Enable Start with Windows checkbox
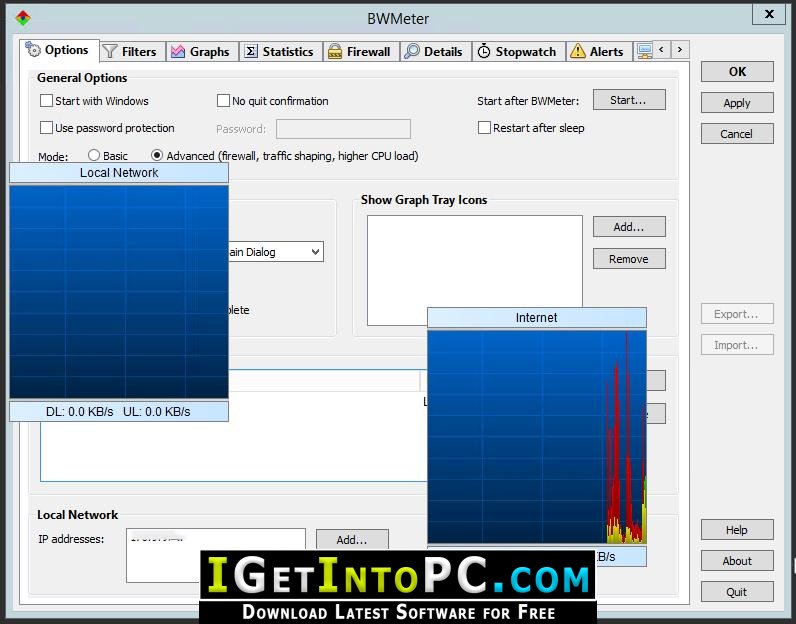Viewport: 796px width, 624px height. (x=46, y=101)
